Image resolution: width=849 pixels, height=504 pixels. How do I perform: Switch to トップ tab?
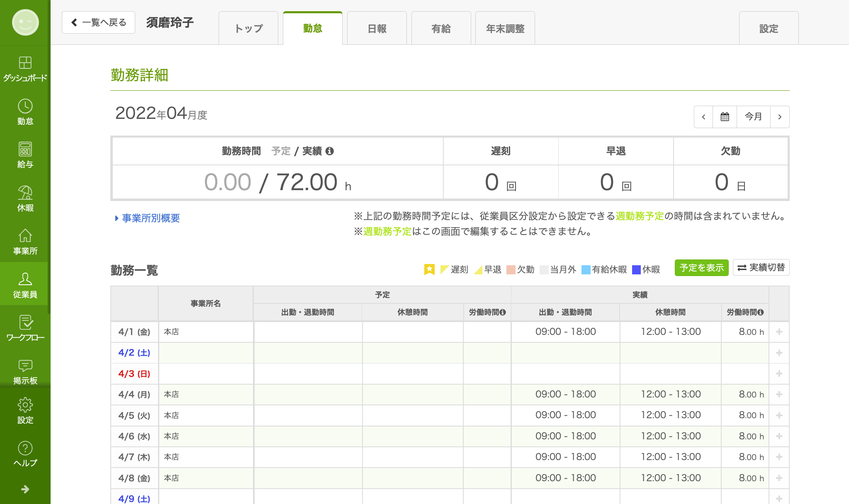coord(248,28)
